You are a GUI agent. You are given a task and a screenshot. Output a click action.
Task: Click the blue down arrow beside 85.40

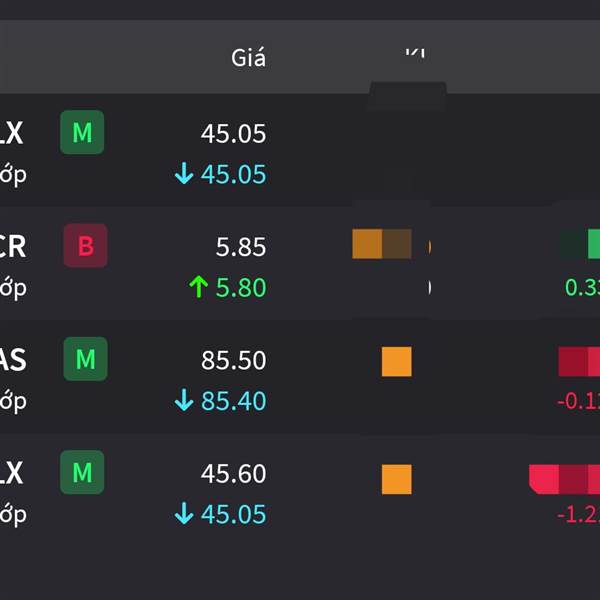183,401
